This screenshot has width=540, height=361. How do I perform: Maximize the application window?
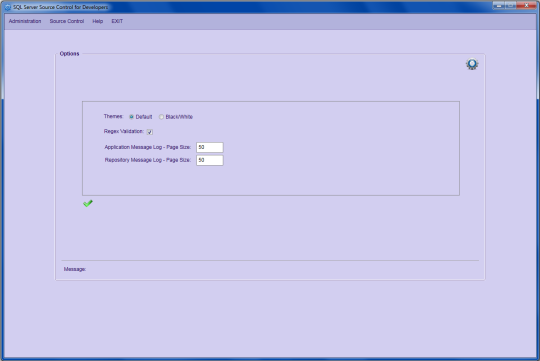point(510,5)
